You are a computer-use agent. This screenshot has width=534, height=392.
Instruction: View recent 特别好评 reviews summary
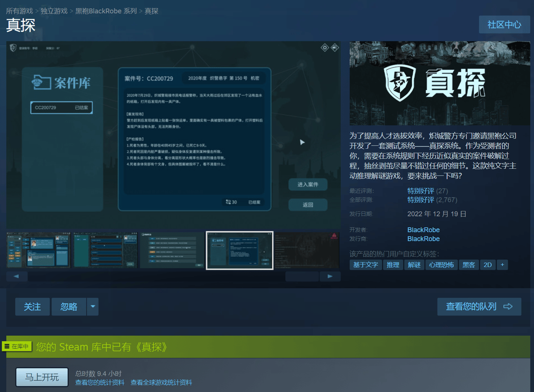421,191
